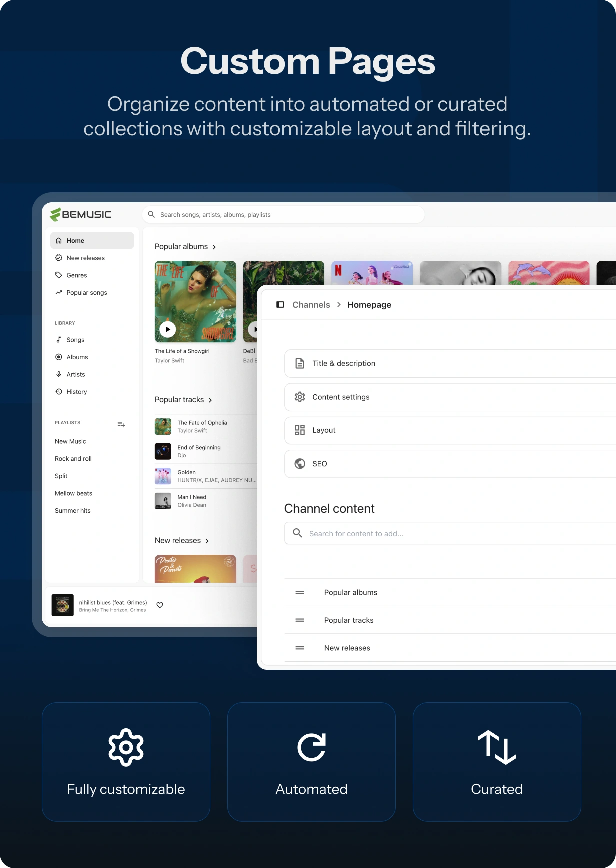The image size is (616, 868).
Task: Go to Songs in the library
Action: point(92,340)
